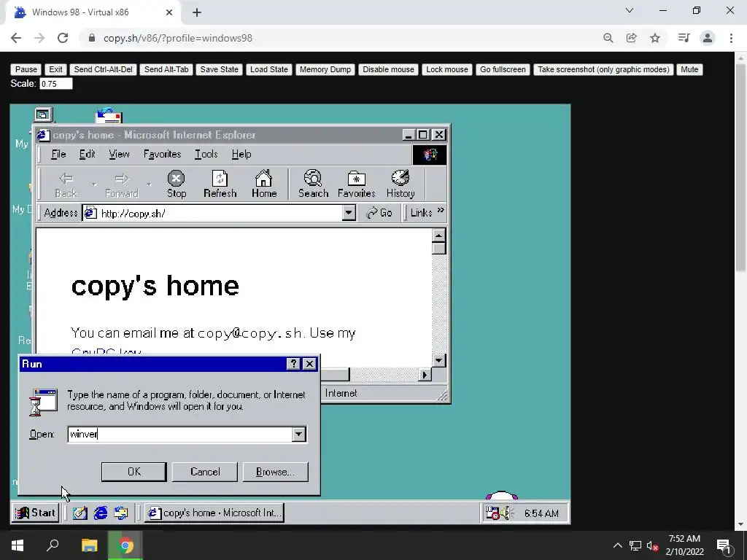Click the horizontal scroll right arrow in IE
The image size is (747, 560).
click(425, 376)
